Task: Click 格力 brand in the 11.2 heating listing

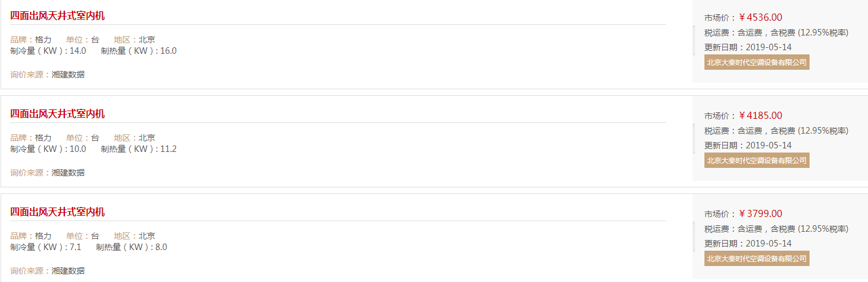Action: (43, 138)
